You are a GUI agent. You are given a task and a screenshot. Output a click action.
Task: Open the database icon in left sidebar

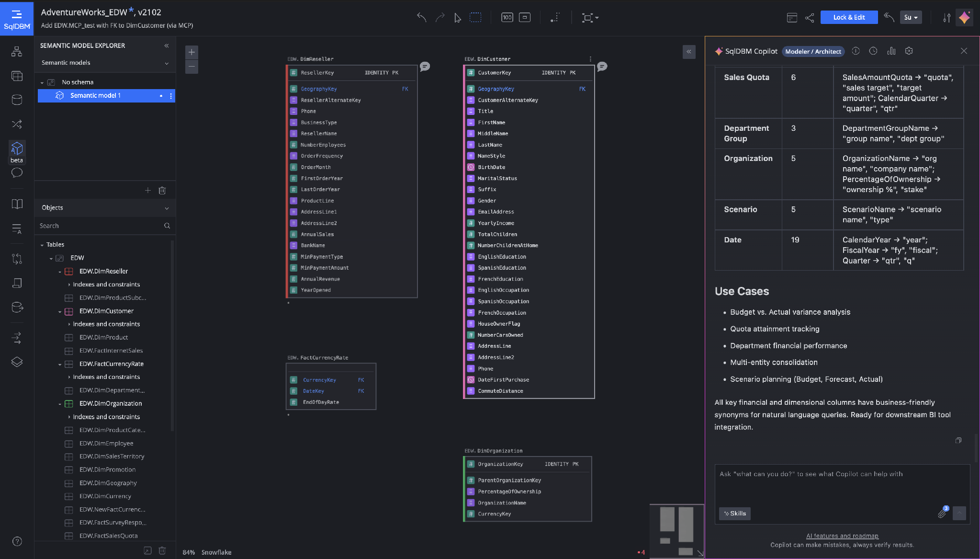click(17, 100)
